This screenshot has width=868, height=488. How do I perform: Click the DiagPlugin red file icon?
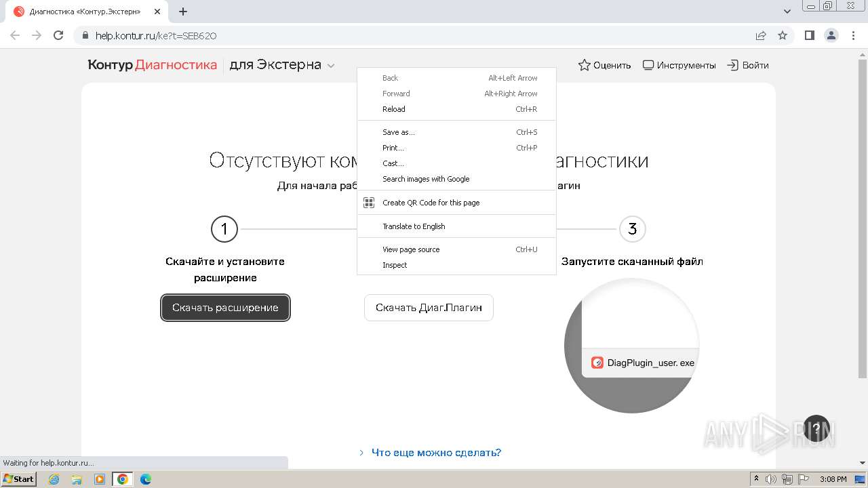(x=597, y=363)
